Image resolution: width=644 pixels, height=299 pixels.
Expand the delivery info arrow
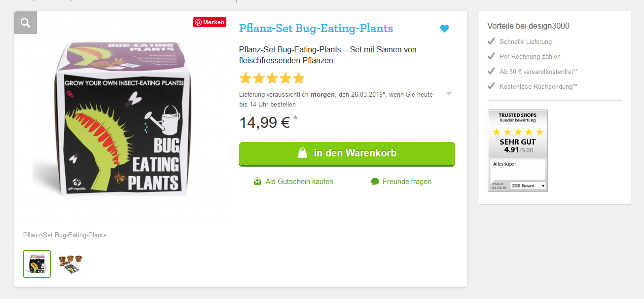click(x=449, y=93)
